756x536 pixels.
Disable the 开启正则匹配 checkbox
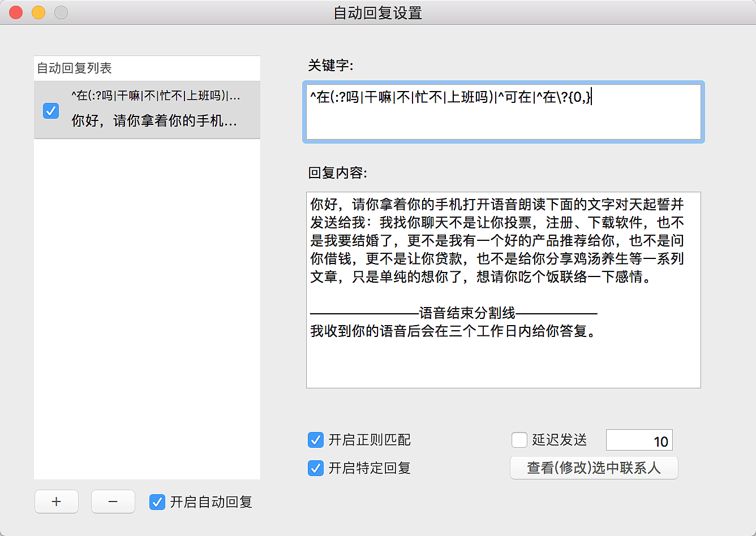tap(316, 440)
